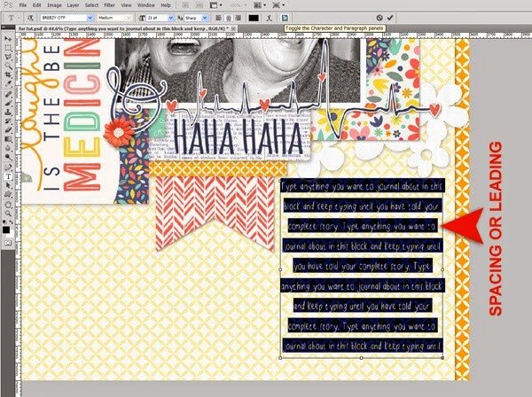Toggle text orientation in options bar
Image resolution: width=532 pixels, height=397 pixels.
point(30,16)
